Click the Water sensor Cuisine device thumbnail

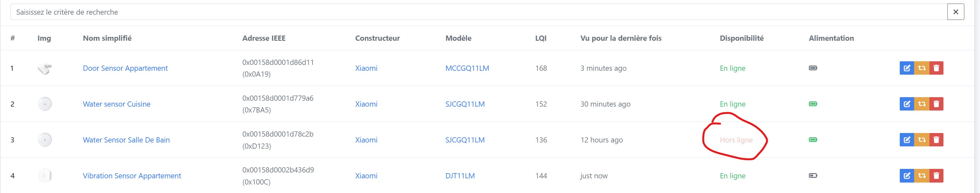[x=45, y=104]
